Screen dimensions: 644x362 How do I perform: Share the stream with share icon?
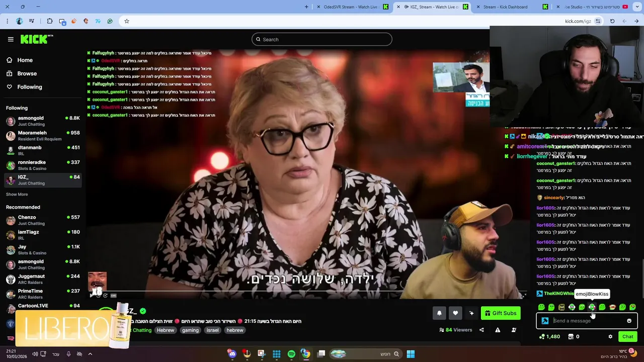[x=481, y=330]
